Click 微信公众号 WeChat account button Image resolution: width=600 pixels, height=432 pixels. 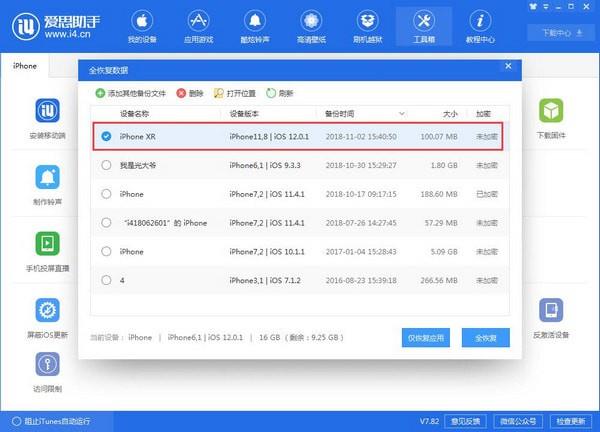click(518, 421)
